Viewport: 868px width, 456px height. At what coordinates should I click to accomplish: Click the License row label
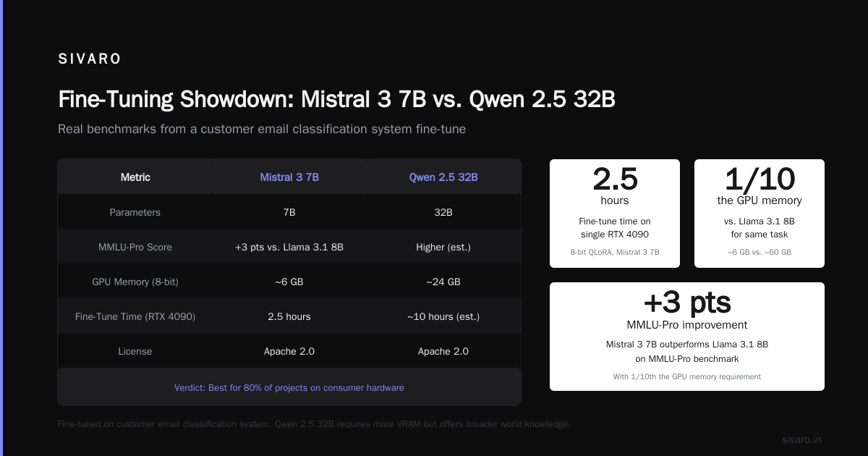(x=135, y=351)
